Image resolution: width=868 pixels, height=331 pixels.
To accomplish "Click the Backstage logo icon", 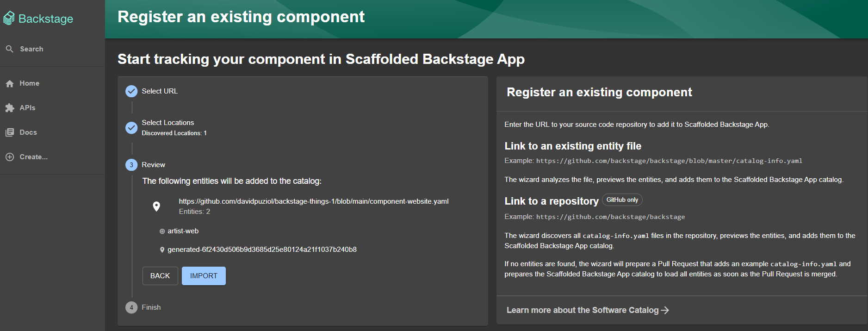I will pos(9,18).
